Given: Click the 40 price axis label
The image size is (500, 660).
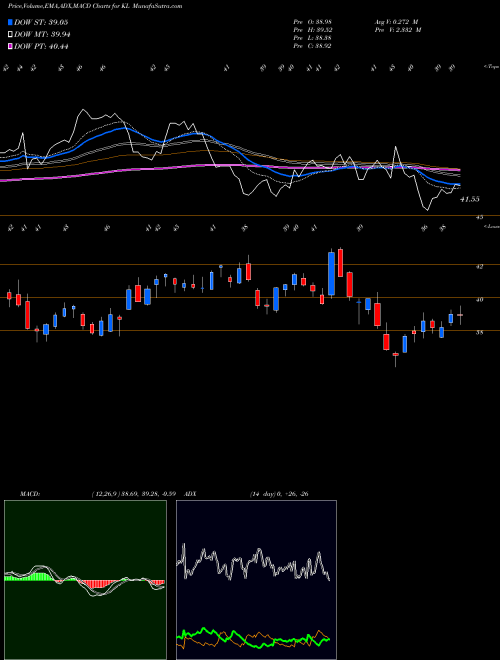Looking at the screenshot, I should pyautogui.click(x=479, y=300).
